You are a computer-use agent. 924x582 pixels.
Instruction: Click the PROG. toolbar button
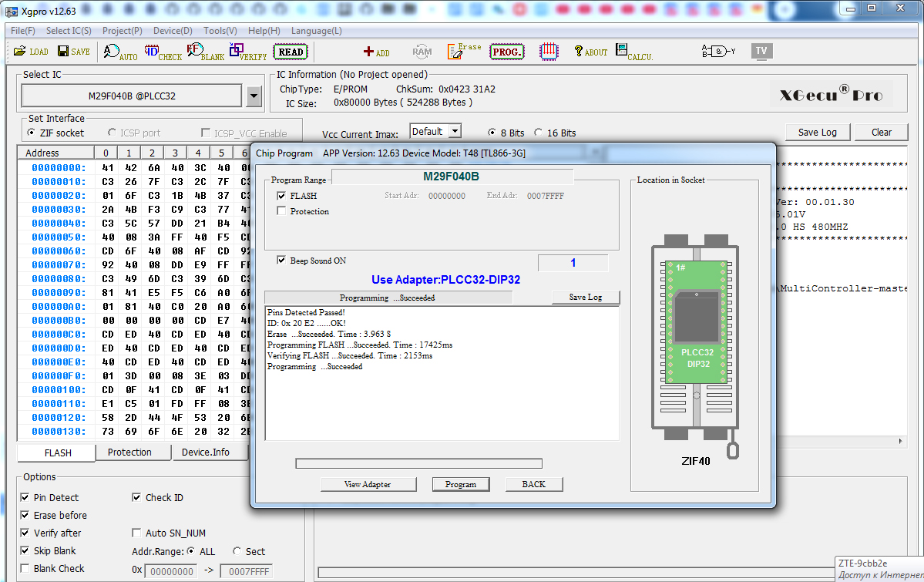[507, 52]
